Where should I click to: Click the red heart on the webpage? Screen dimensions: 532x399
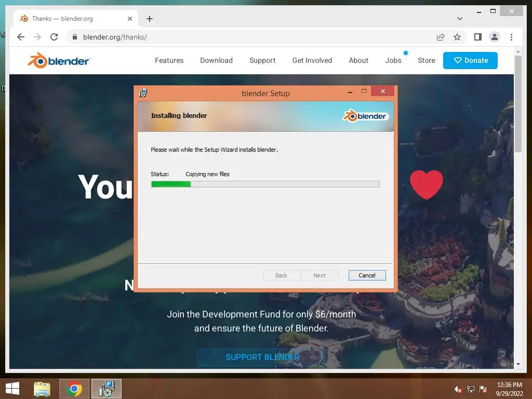(x=427, y=184)
